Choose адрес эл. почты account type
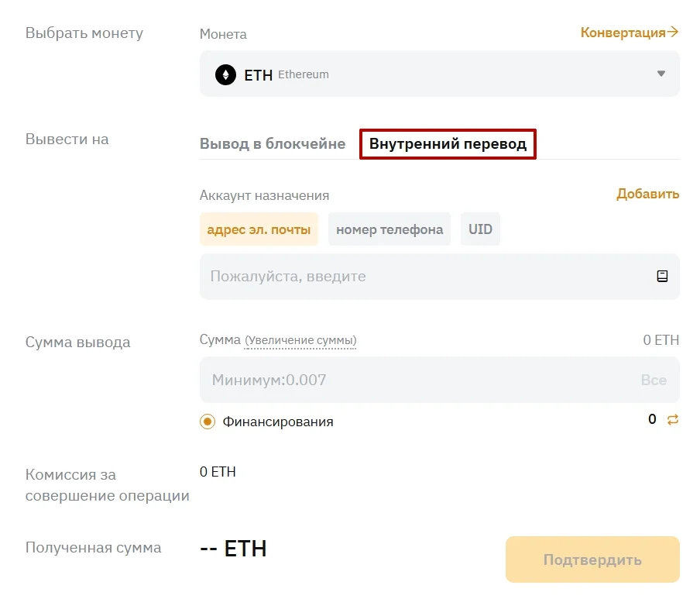This screenshot has height=599, width=700. coord(259,229)
